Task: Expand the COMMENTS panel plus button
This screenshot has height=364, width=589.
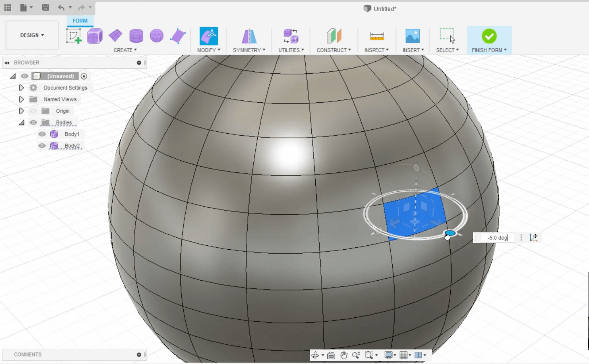Action: (139, 354)
